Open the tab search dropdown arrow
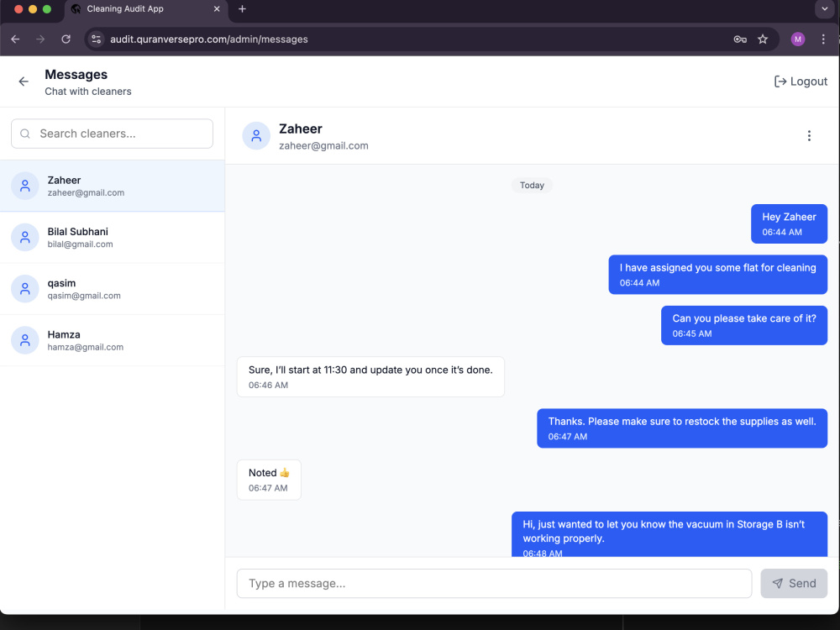The image size is (840, 630). click(x=825, y=9)
